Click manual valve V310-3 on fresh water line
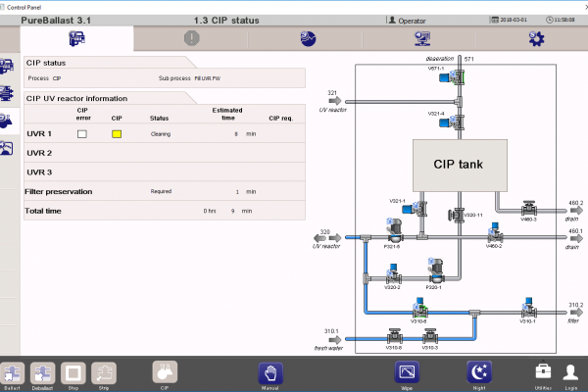The width and height of the screenshot is (588, 392). 430,336
